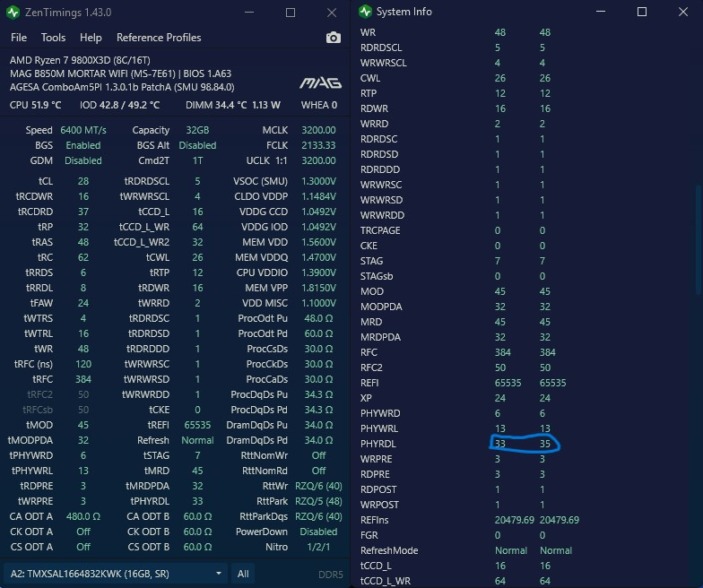This screenshot has width=703, height=588.
Task: Click the AMD Ryzen 7 9800X3D processor line
Action: point(80,60)
